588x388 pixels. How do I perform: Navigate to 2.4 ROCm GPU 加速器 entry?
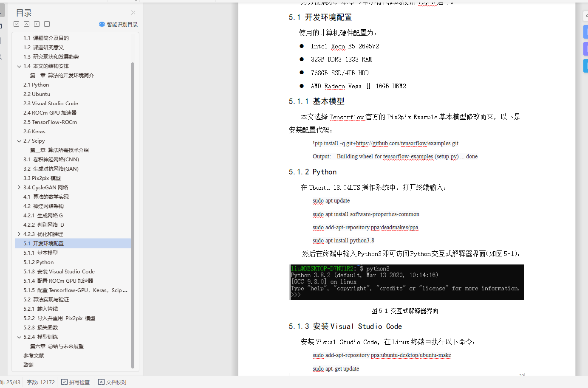[x=50, y=113]
